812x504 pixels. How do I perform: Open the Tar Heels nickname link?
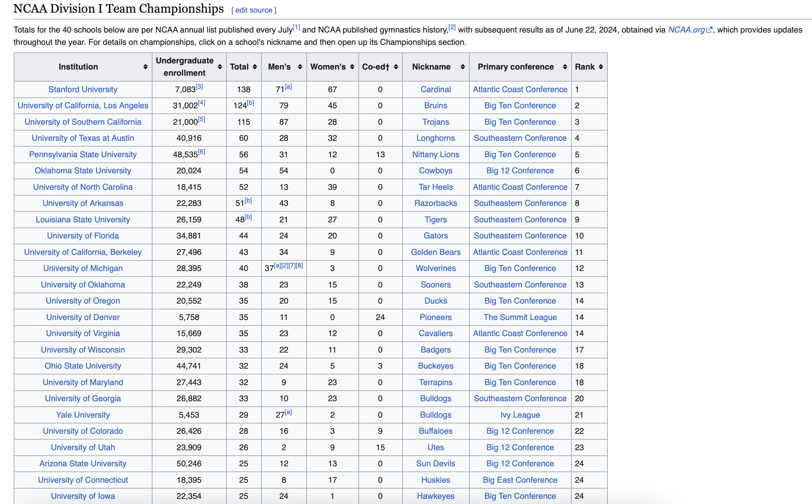pyautogui.click(x=436, y=187)
